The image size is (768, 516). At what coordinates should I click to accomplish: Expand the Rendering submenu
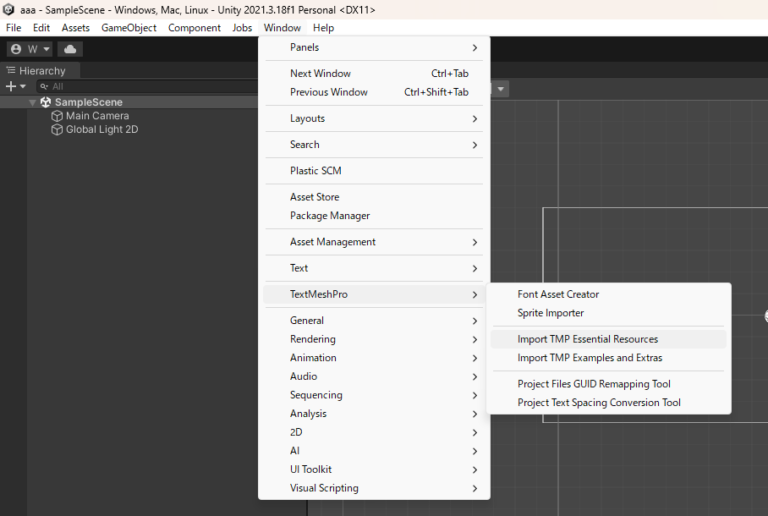312,339
